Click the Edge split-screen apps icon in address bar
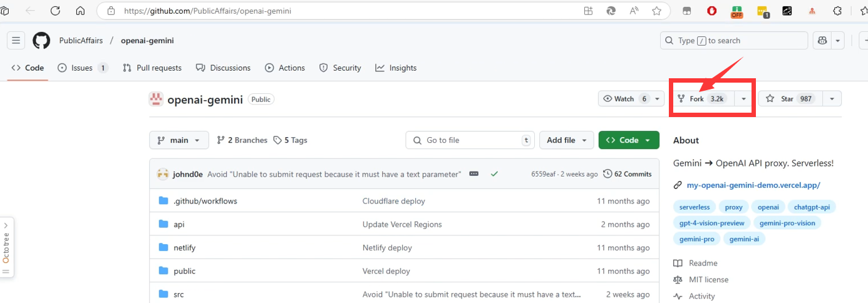Viewport: 868px width, 303px height. 588,11
